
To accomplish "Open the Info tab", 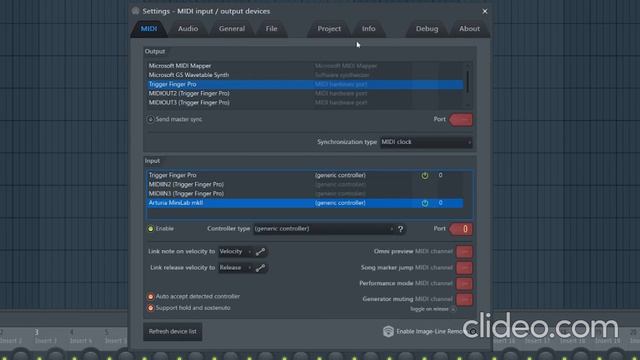I will point(369,29).
